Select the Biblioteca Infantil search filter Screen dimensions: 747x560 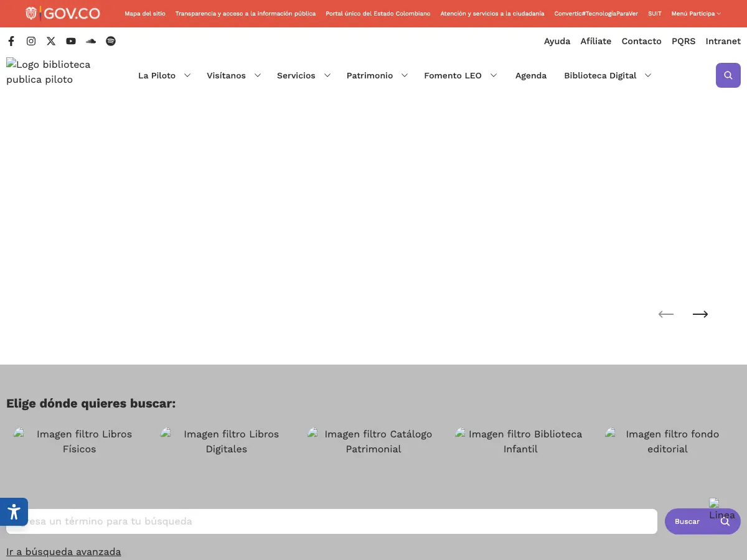click(520, 441)
